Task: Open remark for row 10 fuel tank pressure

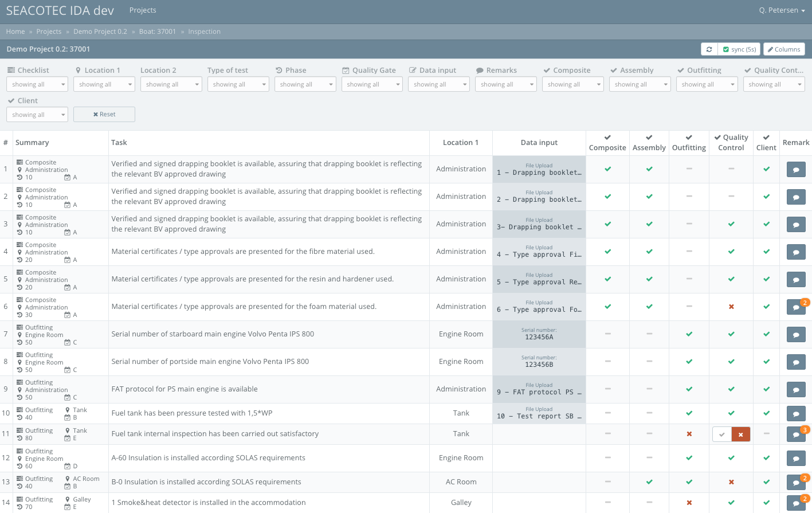Action: click(796, 414)
